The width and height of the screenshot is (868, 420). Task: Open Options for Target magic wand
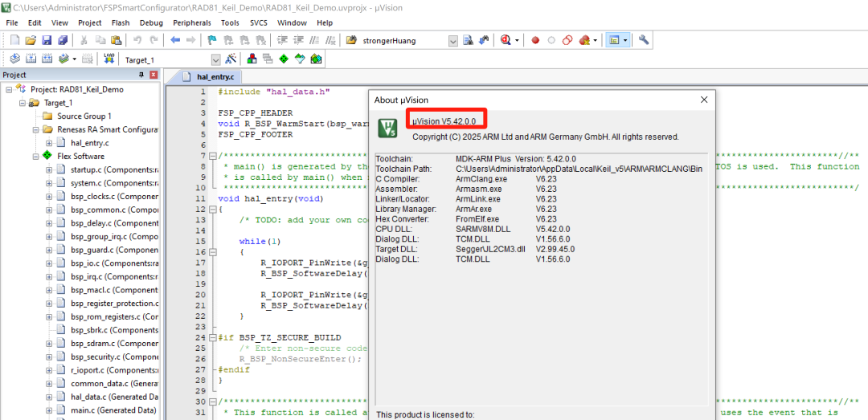231,59
